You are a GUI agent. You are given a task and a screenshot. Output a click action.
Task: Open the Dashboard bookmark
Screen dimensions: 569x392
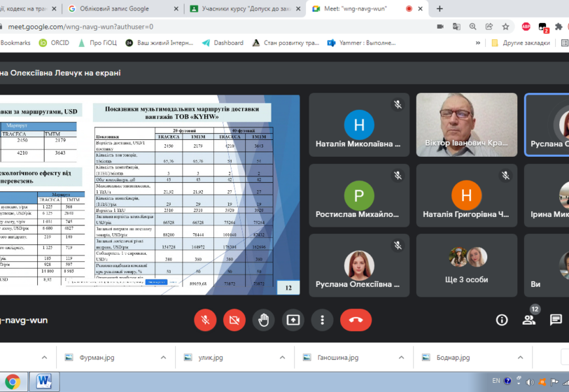pos(222,43)
